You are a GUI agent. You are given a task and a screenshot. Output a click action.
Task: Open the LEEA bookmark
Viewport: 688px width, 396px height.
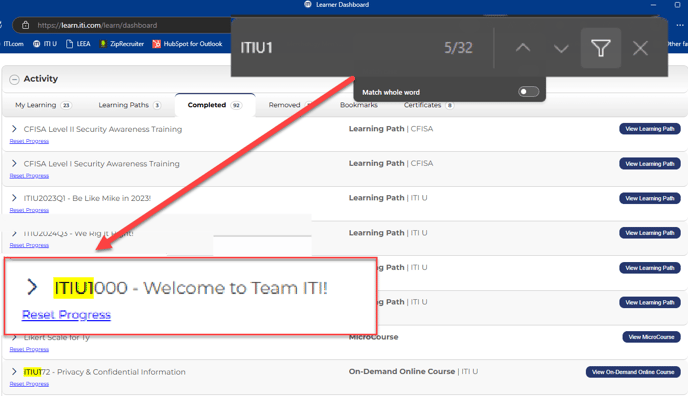78,44
